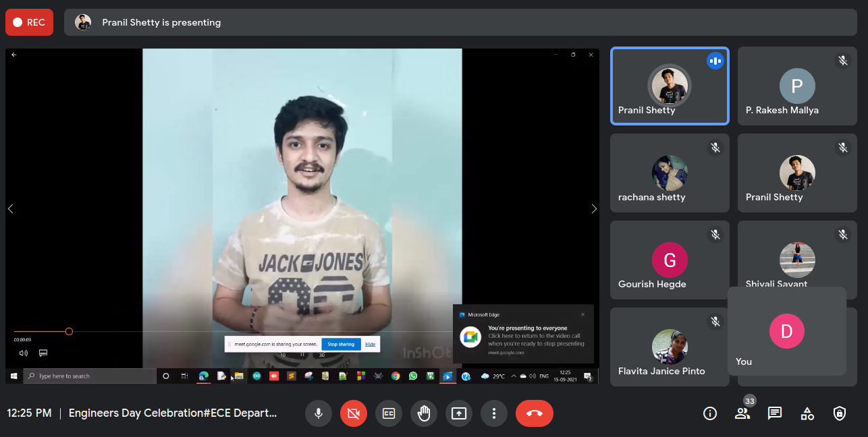The width and height of the screenshot is (868, 437).
Task: Click the Hide link in sharing bar
Action: pyautogui.click(x=371, y=344)
